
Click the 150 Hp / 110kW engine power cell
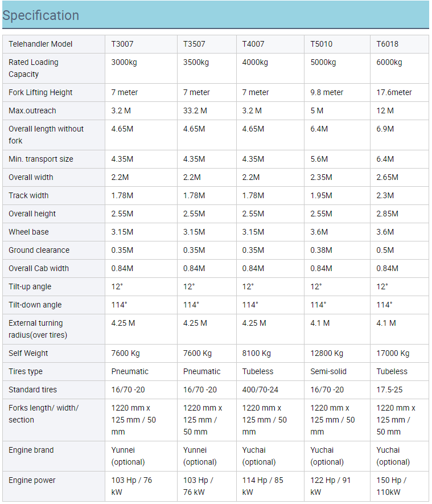pos(392,486)
